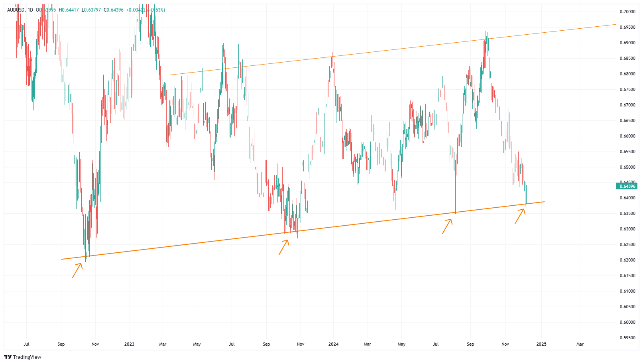Click the close value C0.64396 in the header
643x364 pixels.
click(114, 10)
